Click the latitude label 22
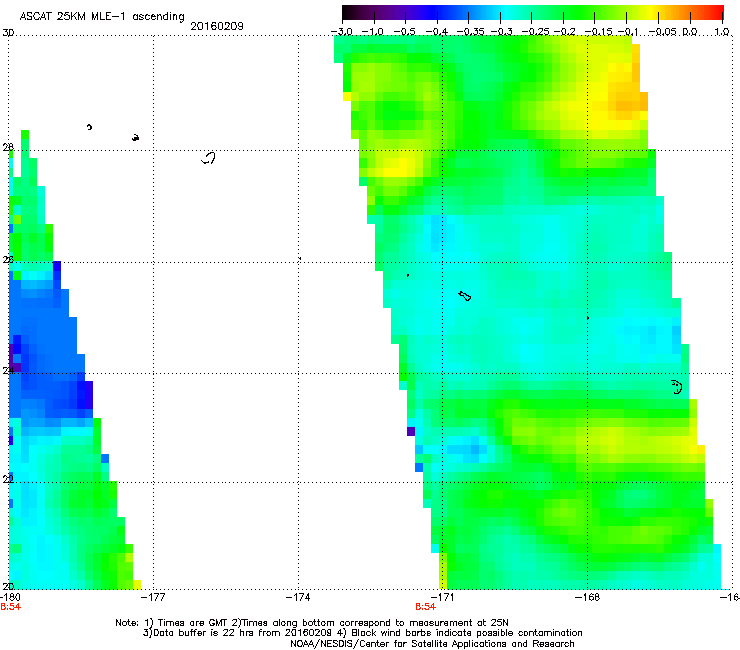This screenshot has height=650, width=740. click(8, 480)
